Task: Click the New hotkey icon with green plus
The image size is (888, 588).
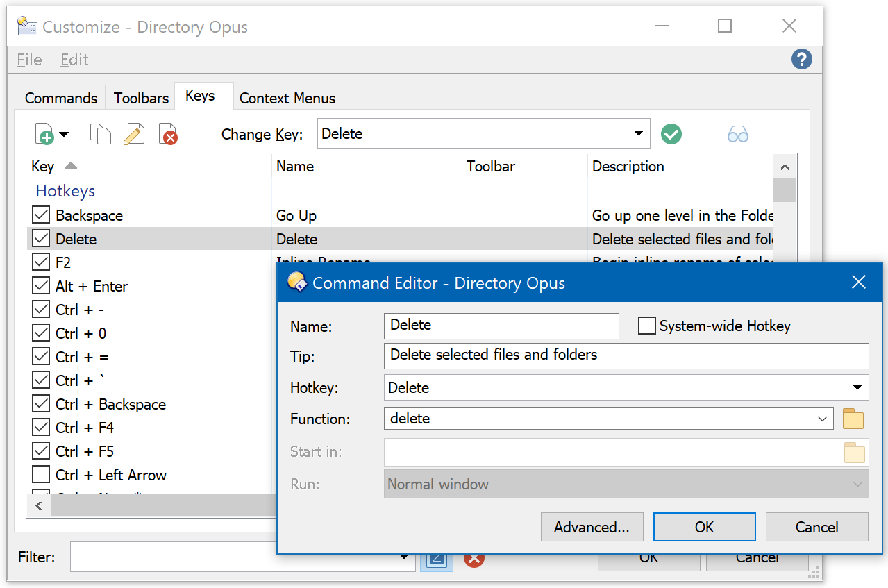Action: [44, 134]
